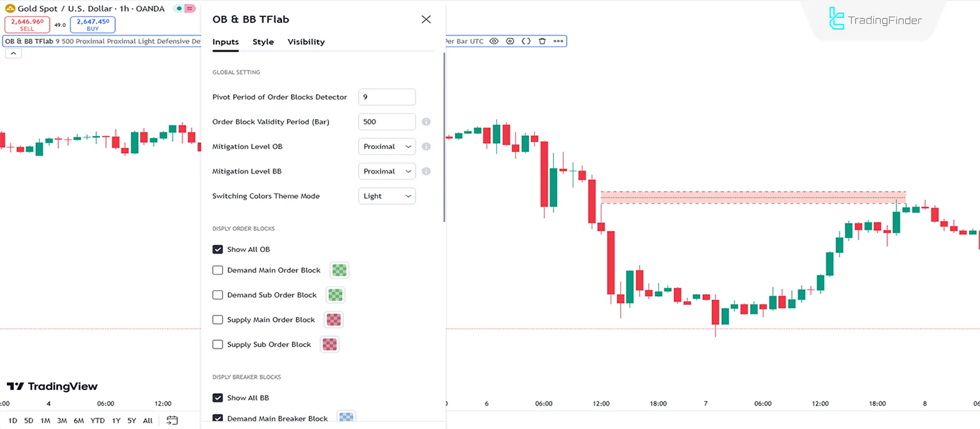Open the Mitigation Level OB dropdown
This screenshot has height=429, width=980.
tap(386, 147)
